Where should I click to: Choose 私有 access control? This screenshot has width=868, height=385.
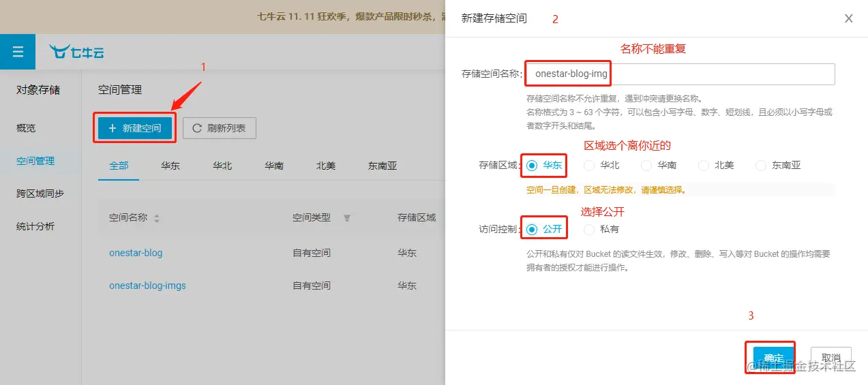click(x=589, y=229)
